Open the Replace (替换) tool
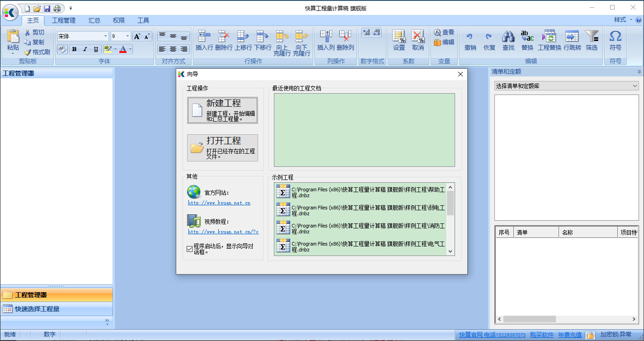 click(x=527, y=36)
